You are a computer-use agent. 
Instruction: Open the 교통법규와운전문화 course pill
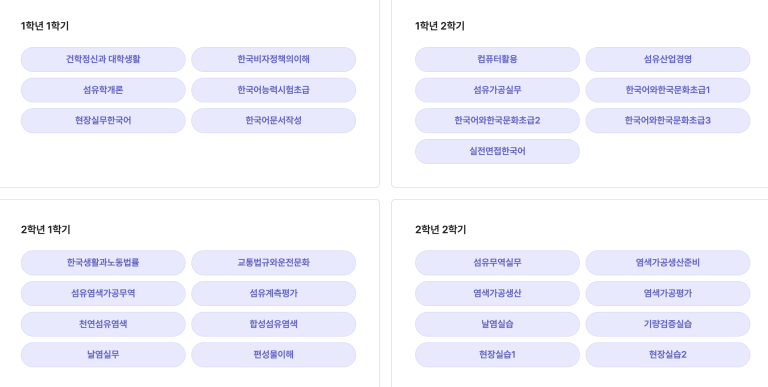click(x=274, y=263)
